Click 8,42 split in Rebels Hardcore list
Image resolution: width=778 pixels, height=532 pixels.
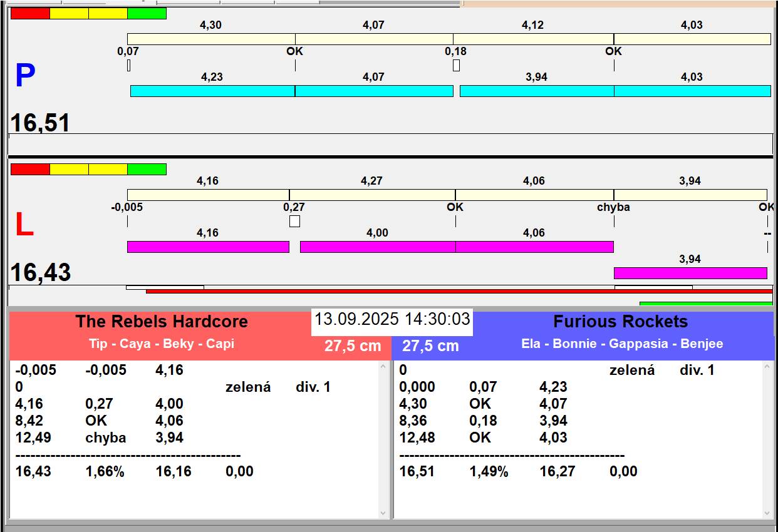pos(29,421)
